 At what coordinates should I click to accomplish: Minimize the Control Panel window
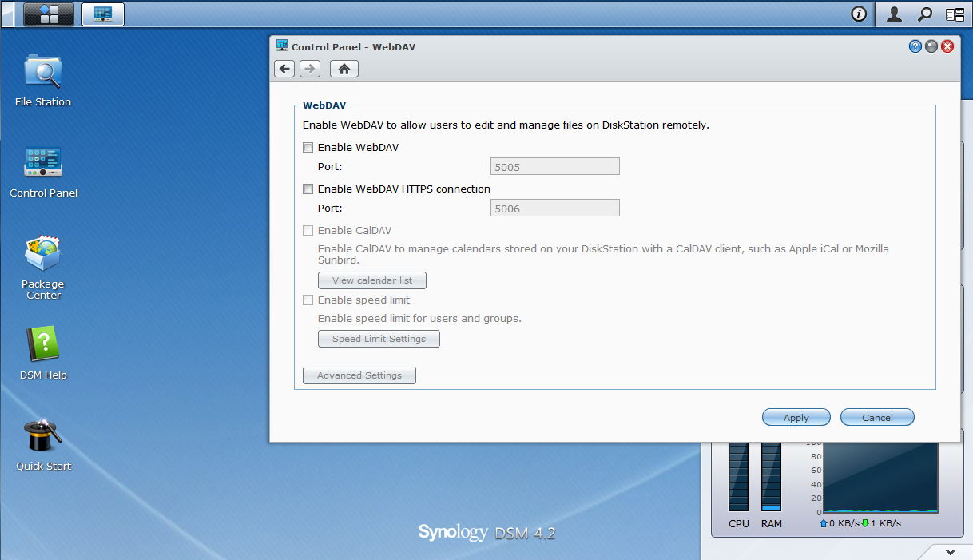[931, 46]
